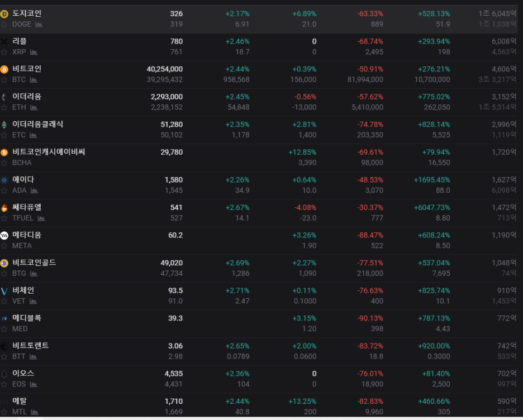The image size is (523, 420).
Task: Click MED drop -90.13%
Action: point(370,318)
